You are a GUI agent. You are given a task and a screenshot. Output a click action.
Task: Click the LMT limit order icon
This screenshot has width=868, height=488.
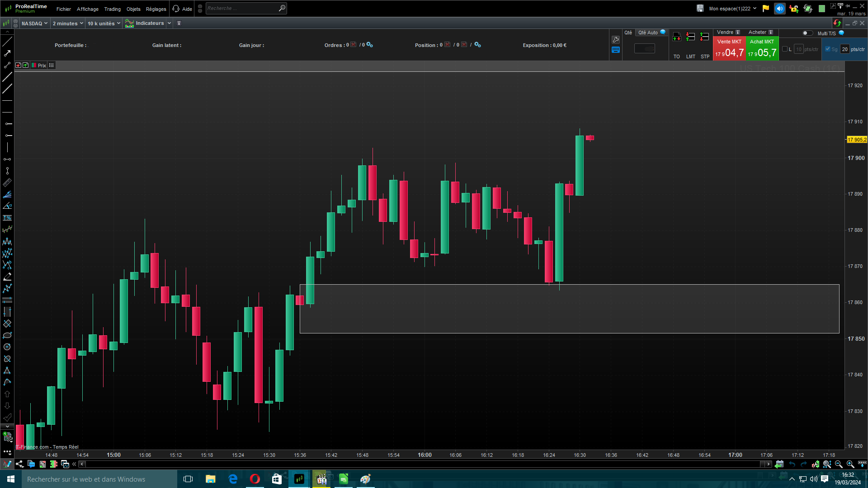pyautogui.click(x=690, y=37)
